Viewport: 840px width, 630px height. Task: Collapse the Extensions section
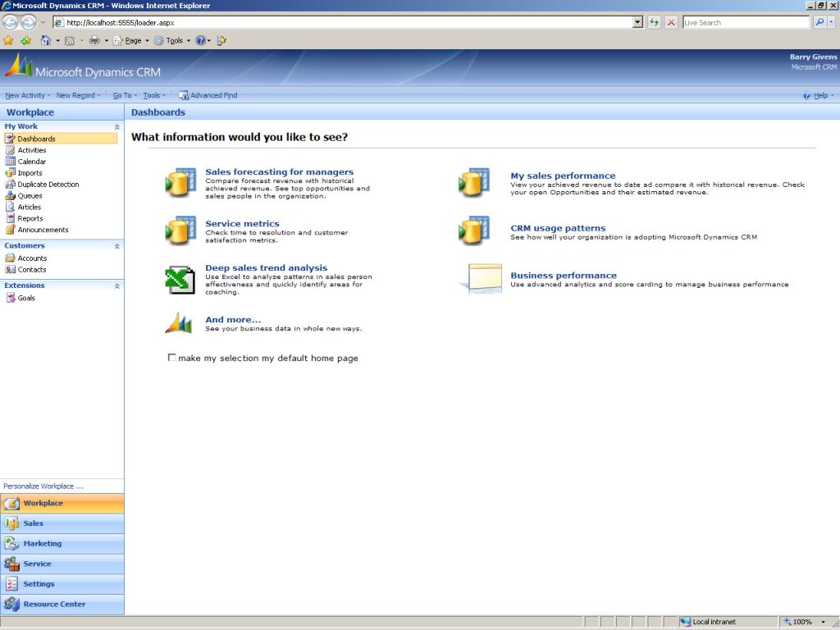point(116,286)
